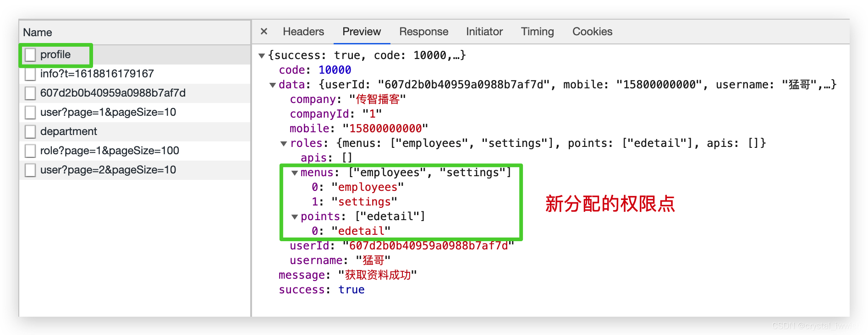Collapse the menus array node

[x=295, y=173]
